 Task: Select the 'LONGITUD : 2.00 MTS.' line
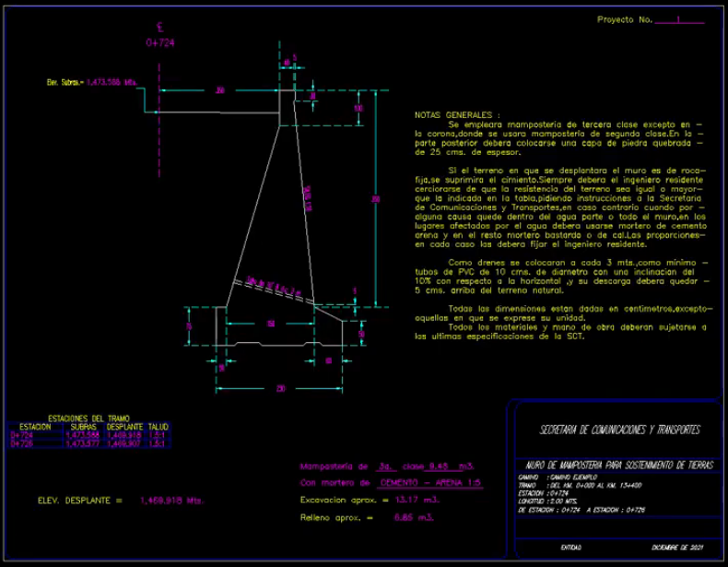(x=548, y=502)
